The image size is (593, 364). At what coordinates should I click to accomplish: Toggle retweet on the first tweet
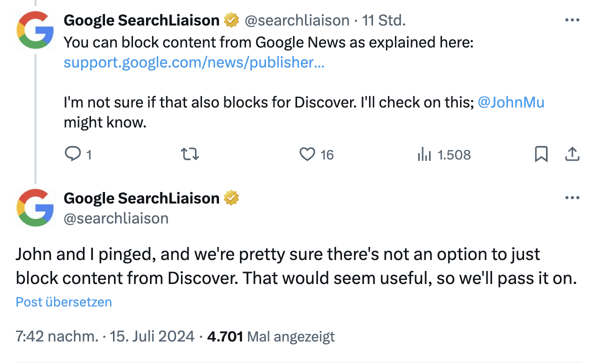coord(190,154)
